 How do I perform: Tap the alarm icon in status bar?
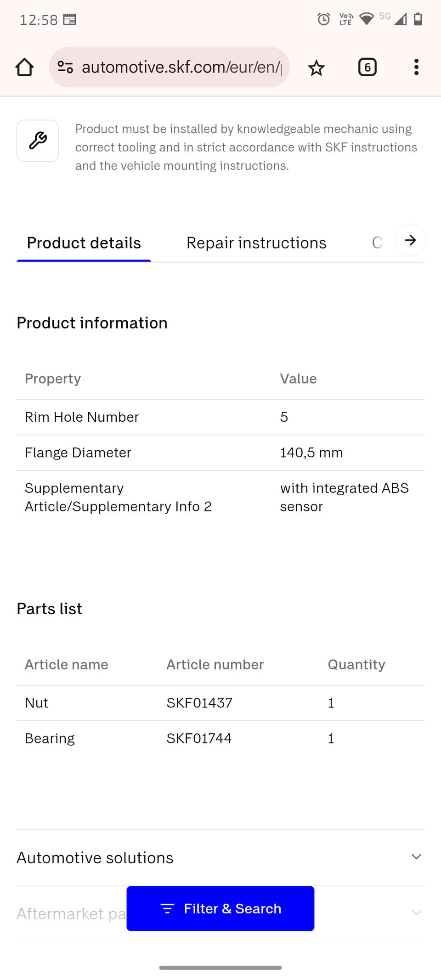click(323, 19)
